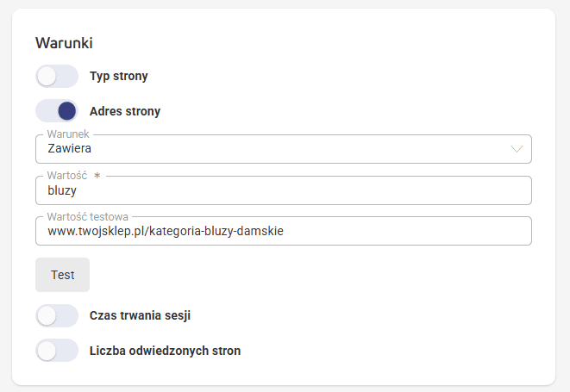This screenshot has height=392, width=570.
Task: Click the empty right side of Wartość field
Action: point(400,190)
